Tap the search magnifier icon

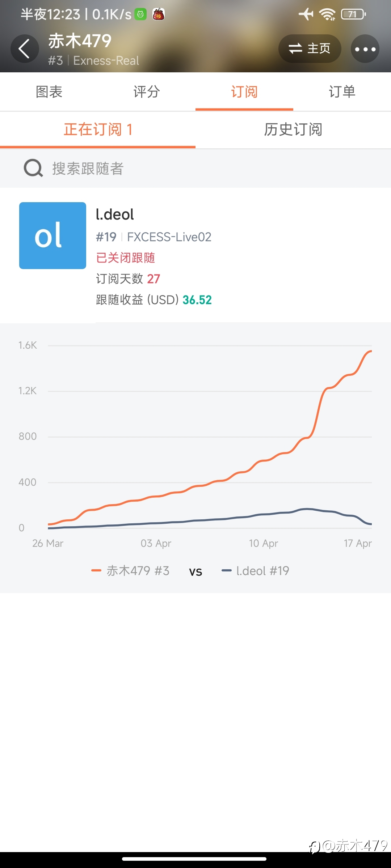(33, 169)
